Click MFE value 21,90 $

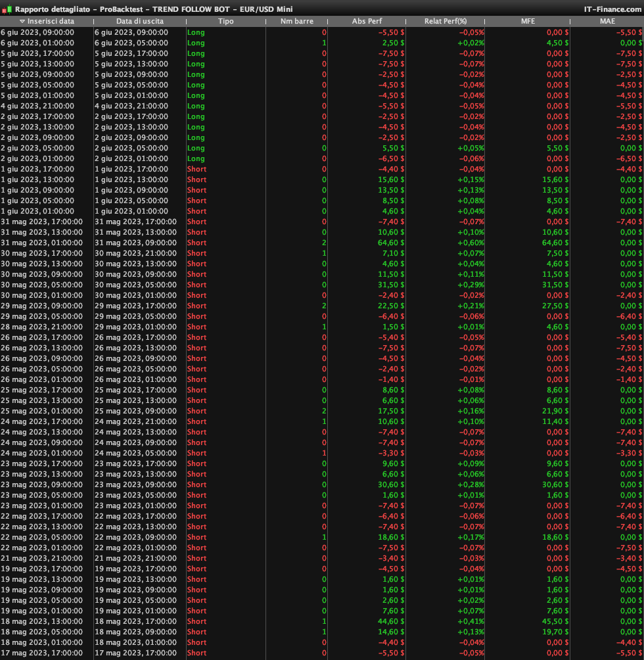pyautogui.click(x=555, y=412)
